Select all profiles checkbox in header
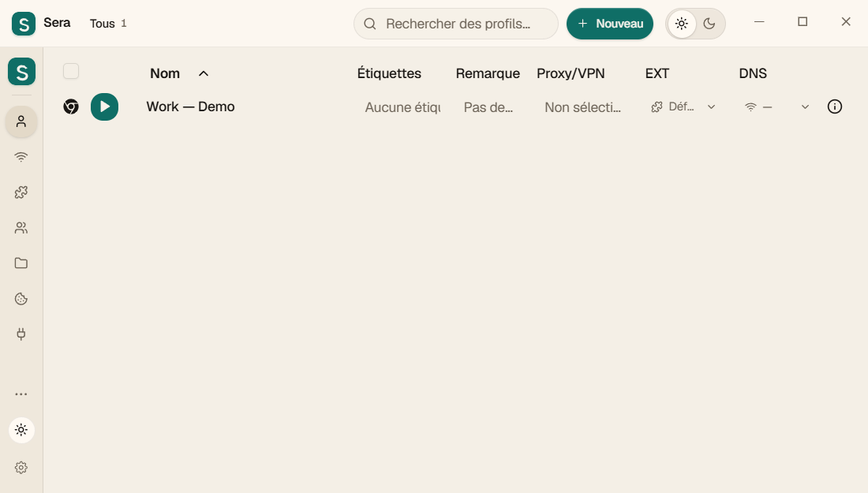This screenshot has height=493, width=868. [x=71, y=71]
